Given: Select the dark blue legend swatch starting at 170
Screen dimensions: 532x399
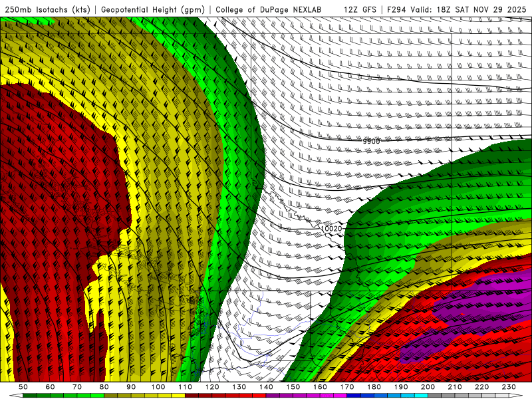Looking at the screenshot, I should tap(354, 395).
